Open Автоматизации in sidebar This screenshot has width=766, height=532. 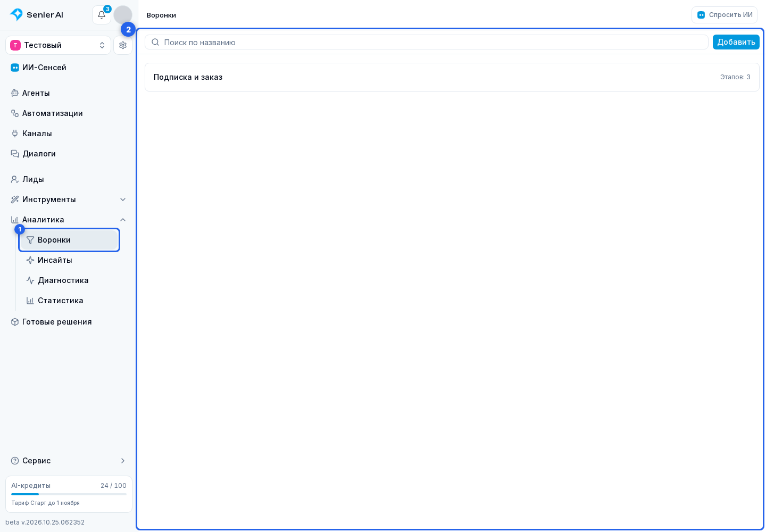point(69,113)
